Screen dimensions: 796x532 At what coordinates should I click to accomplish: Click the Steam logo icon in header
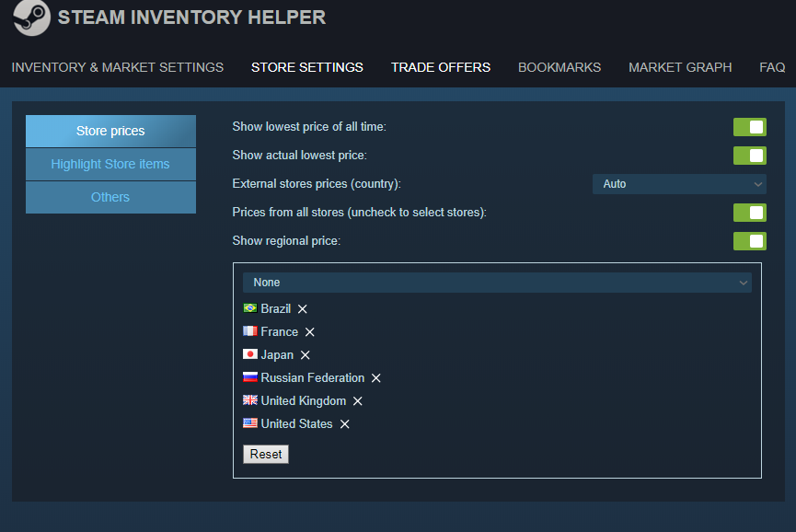[31, 17]
